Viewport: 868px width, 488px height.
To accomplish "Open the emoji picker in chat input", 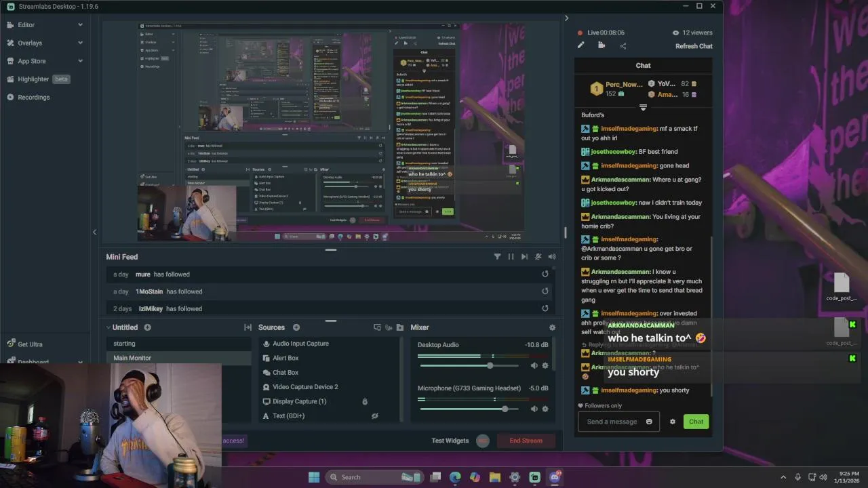I will coord(649,422).
